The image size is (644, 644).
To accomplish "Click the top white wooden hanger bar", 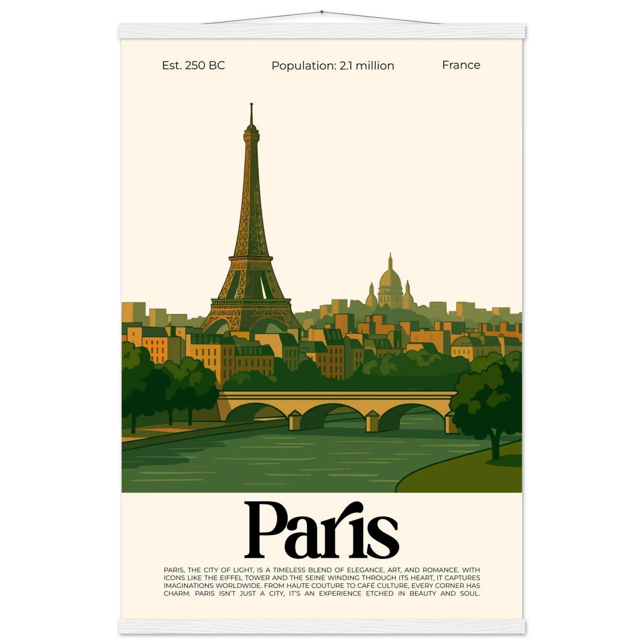I will point(322,31).
